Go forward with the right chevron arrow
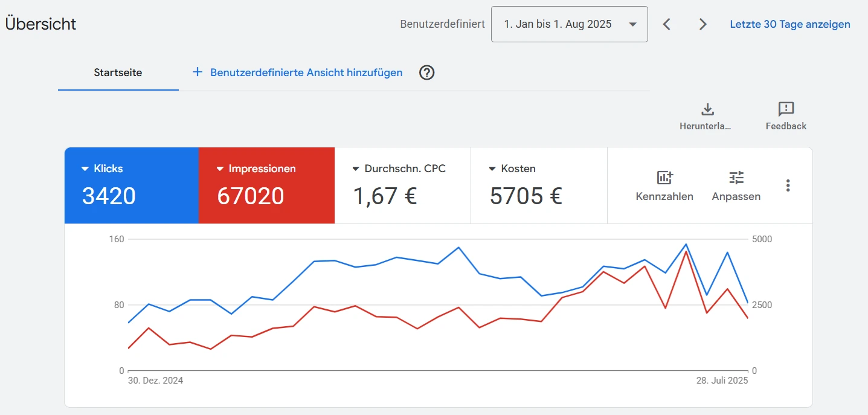 click(702, 24)
